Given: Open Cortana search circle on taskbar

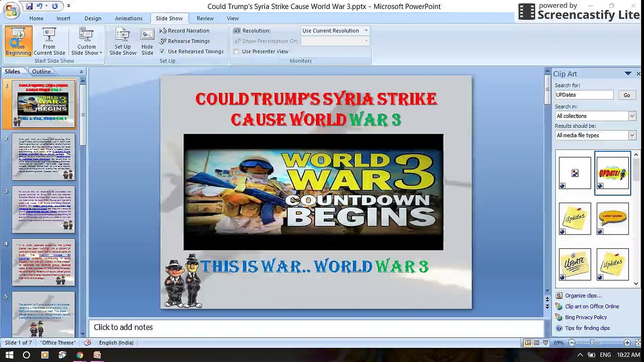Looking at the screenshot, I should tap(27, 355).
